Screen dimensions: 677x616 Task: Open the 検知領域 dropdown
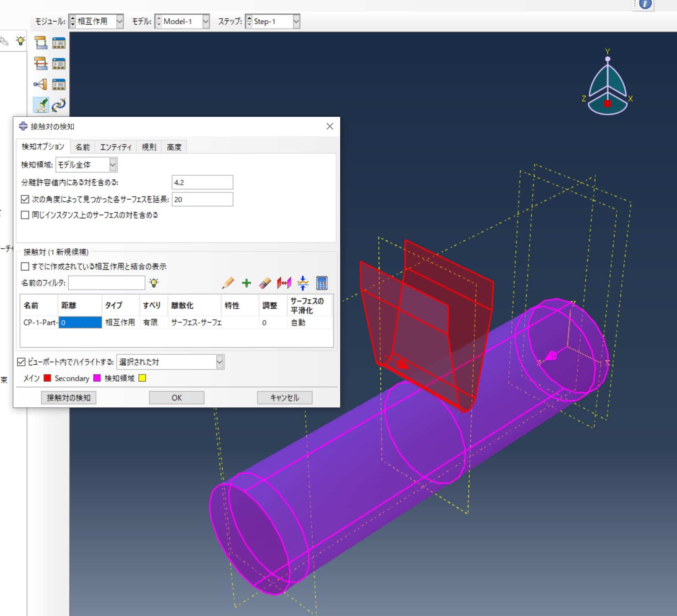(112, 165)
